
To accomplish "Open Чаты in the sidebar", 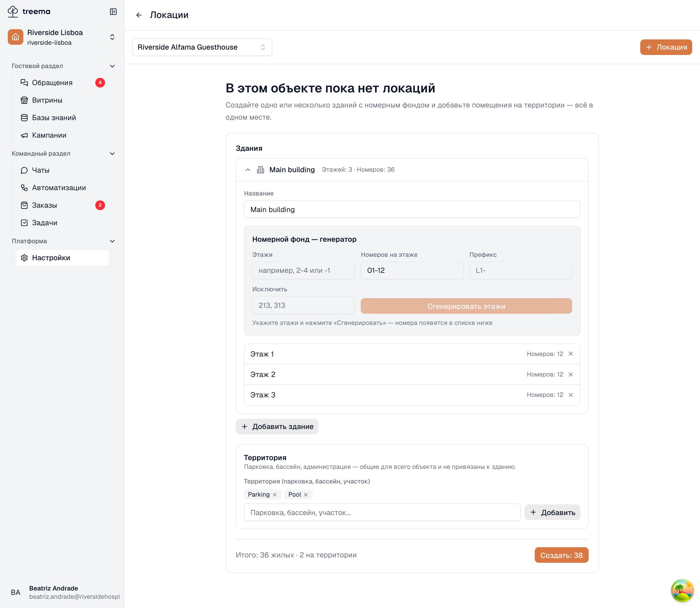I will pos(63,170).
